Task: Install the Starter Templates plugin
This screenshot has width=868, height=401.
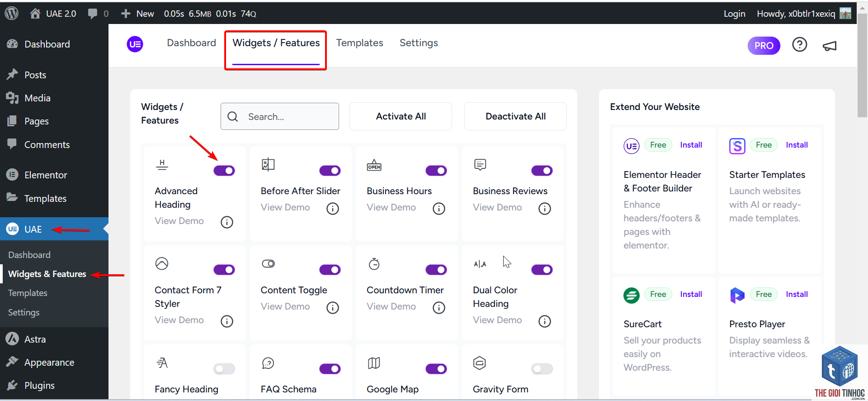Action: click(x=797, y=145)
